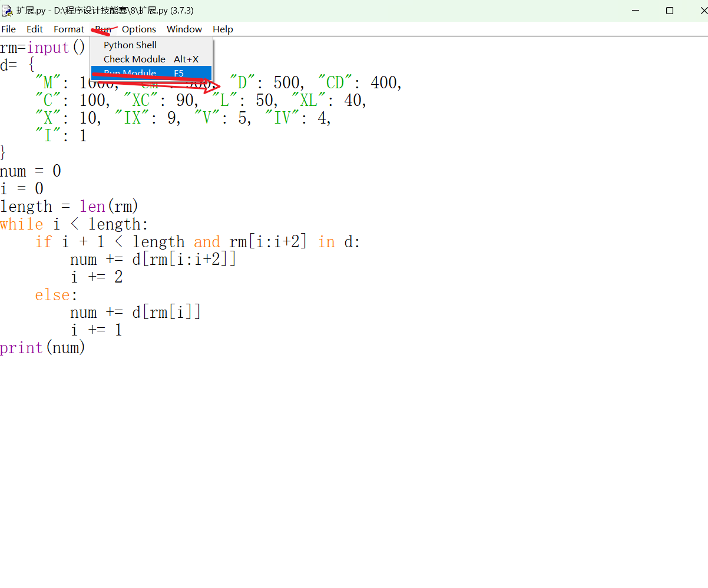The image size is (708, 588).
Task: Minimize the IDLE editor window
Action: [x=636, y=11]
